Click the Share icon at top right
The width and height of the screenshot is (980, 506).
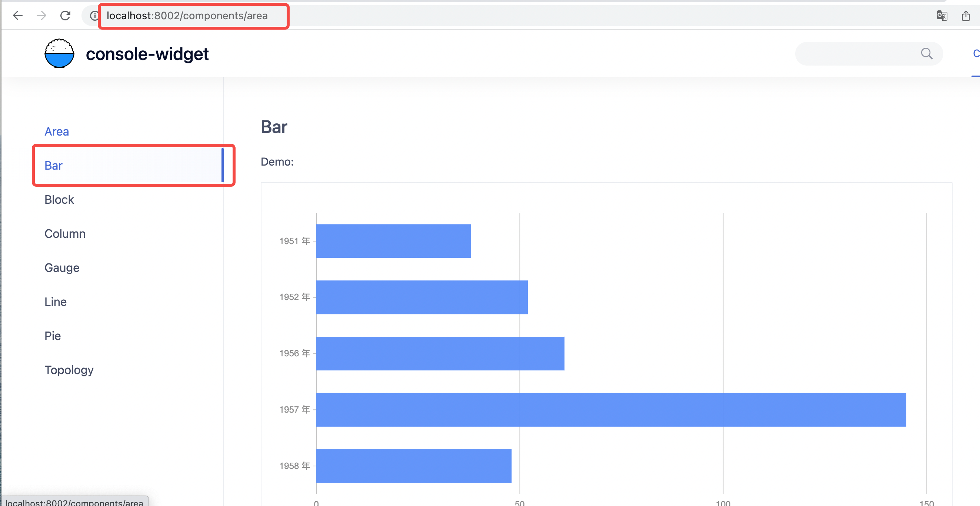click(x=966, y=16)
